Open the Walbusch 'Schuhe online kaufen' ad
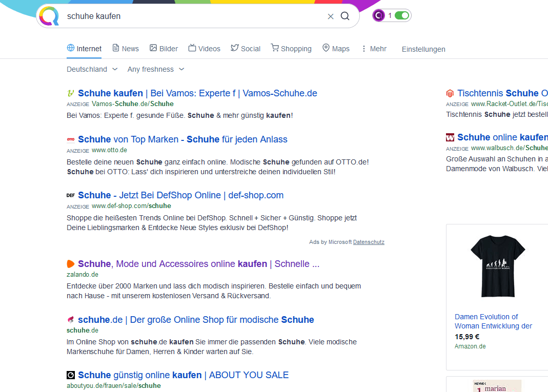 [502, 137]
